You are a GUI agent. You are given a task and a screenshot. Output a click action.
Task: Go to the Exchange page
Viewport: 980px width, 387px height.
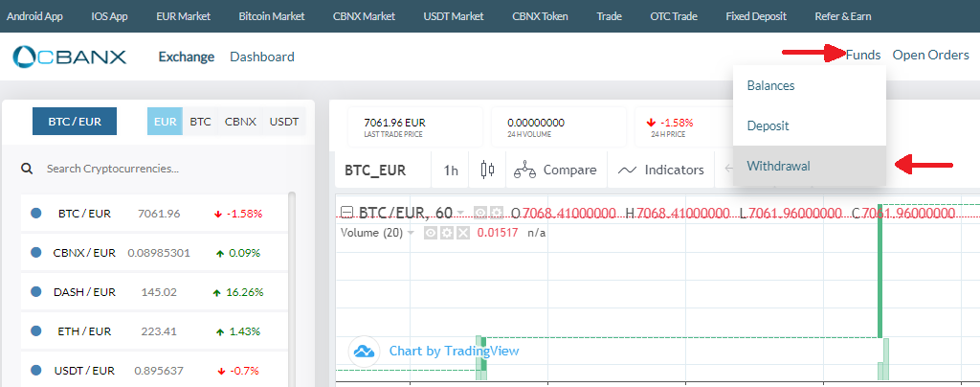coord(187,57)
